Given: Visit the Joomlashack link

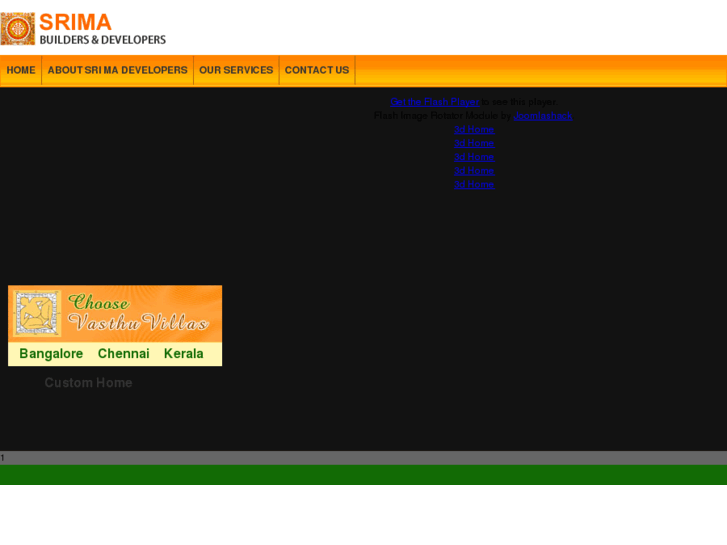Looking at the screenshot, I should 542,116.
